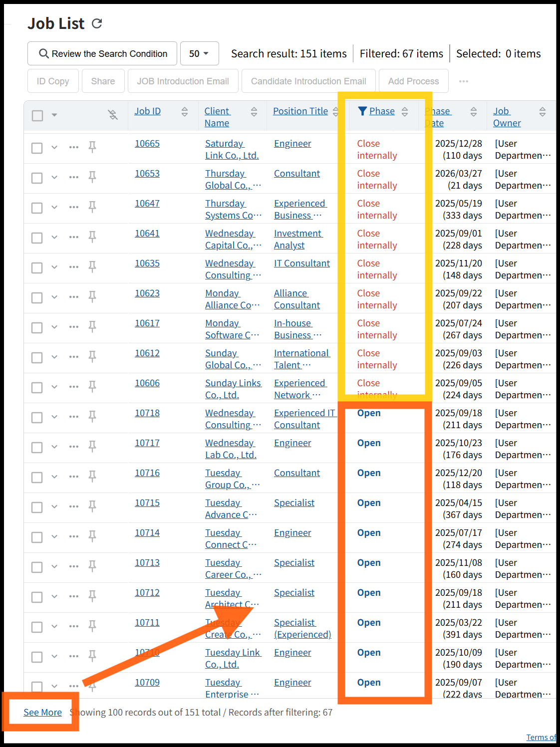Click the Position Title column header

[300, 111]
